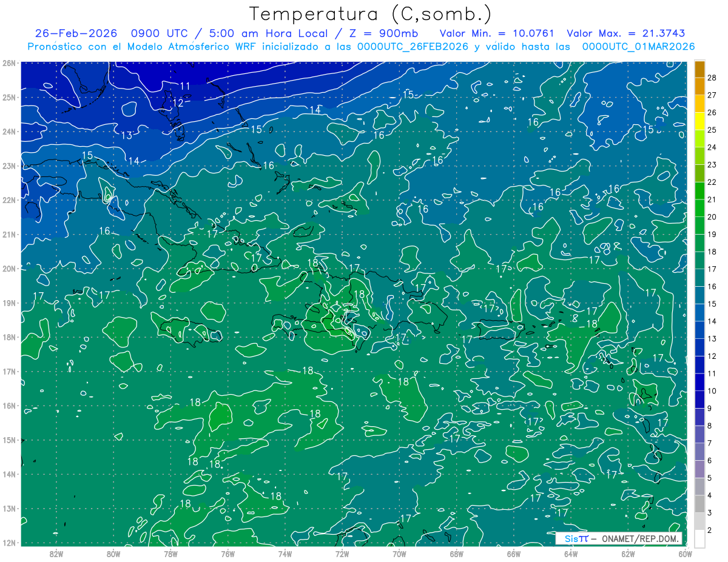The width and height of the screenshot is (728, 562).
Task: Click the '74W' longitude axis label
Action: pyautogui.click(x=285, y=554)
